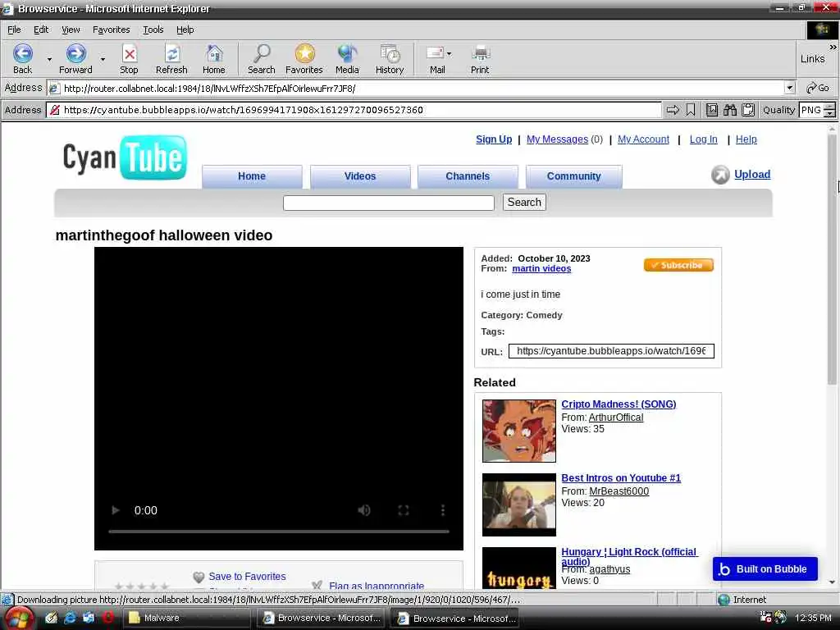Viewport: 840px width, 630px height.
Task: Click the Browservice clipboard icon
Action: tap(748, 110)
